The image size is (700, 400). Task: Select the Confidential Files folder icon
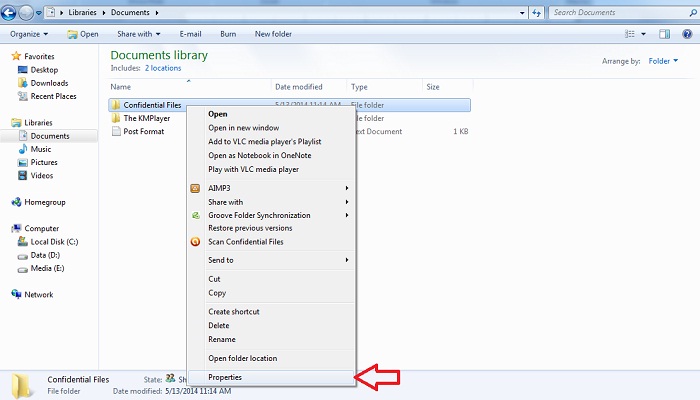point(116,105)
